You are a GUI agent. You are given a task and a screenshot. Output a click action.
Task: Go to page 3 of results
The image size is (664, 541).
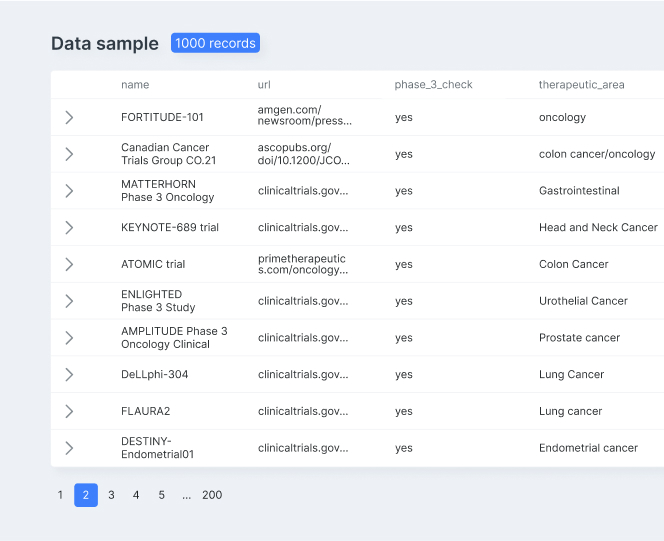[111, 495]
